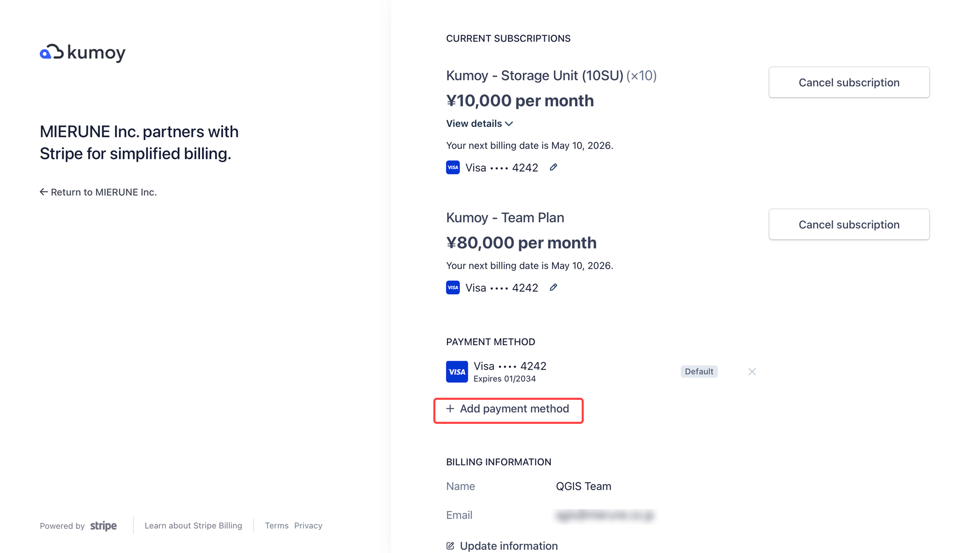Click the Stripe logo in the footer

tap(103, 526)
